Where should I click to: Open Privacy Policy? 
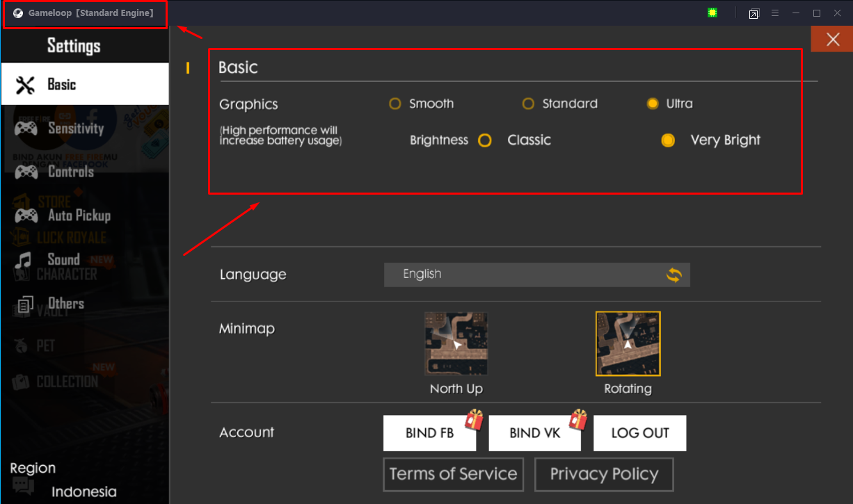pyautogui.click(x=604, y=474)
